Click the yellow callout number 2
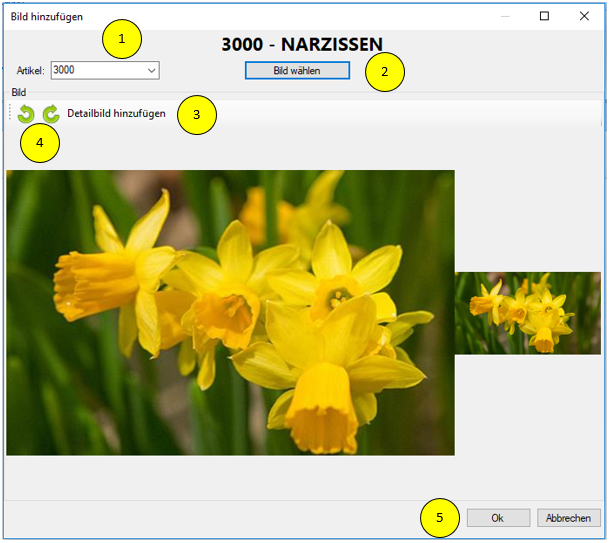Viewport: 610px width, 543px height. click(x=385, y=72)
